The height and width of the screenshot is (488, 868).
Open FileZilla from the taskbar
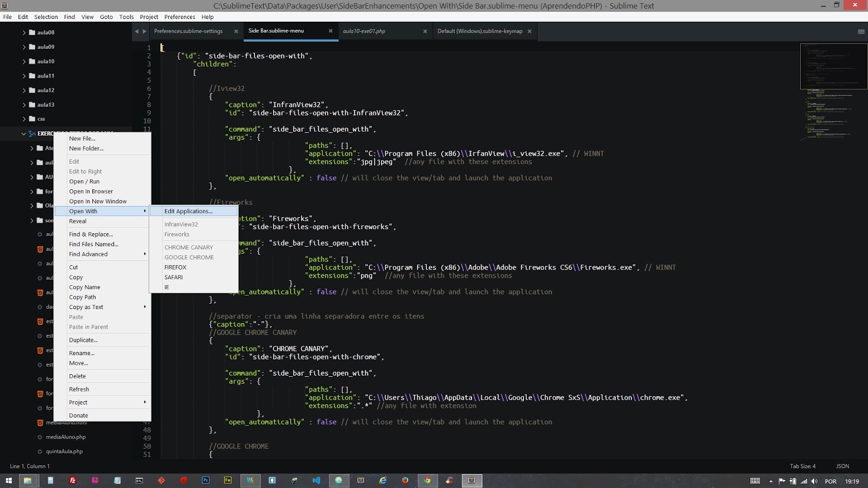coord(72,480)
